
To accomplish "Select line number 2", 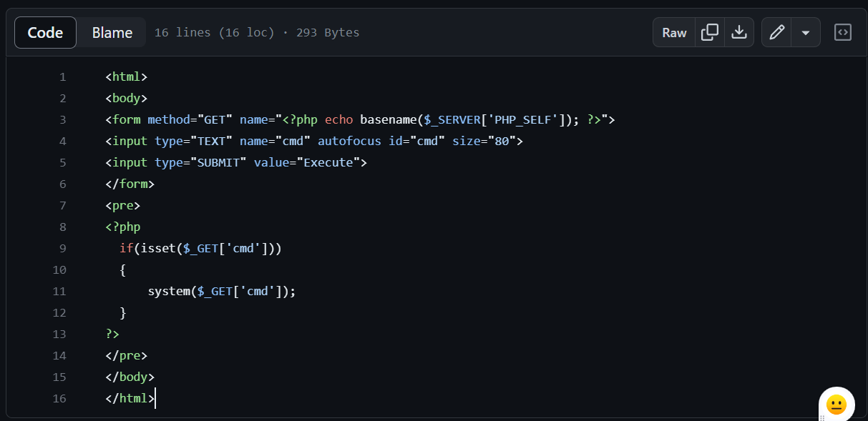I will (x=62, y=98).
